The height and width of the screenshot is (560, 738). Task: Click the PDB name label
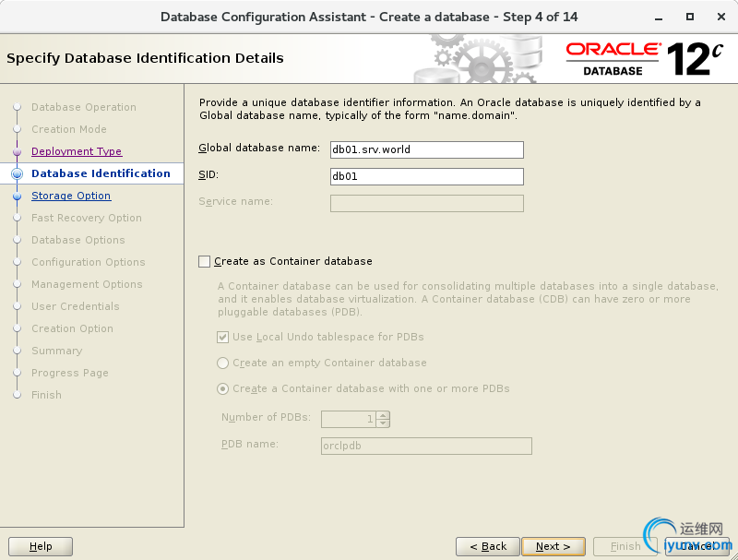pos(250,445)
